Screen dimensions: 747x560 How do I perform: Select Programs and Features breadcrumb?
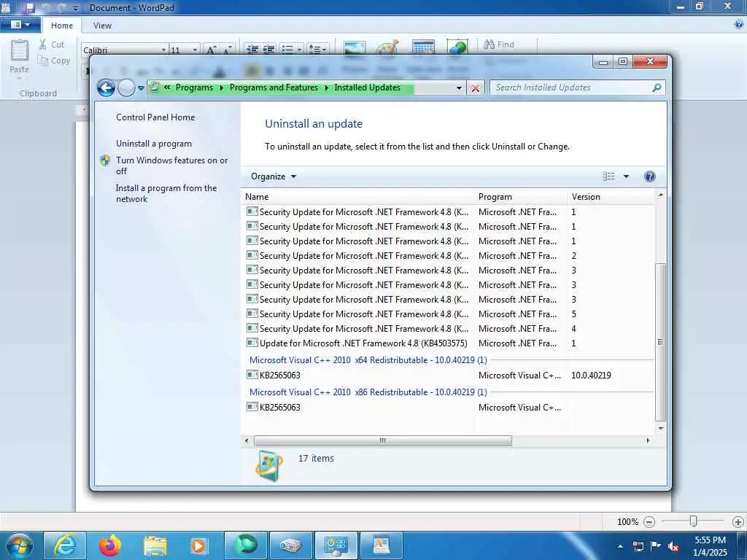pyautogui.click(x=274, y=87)
